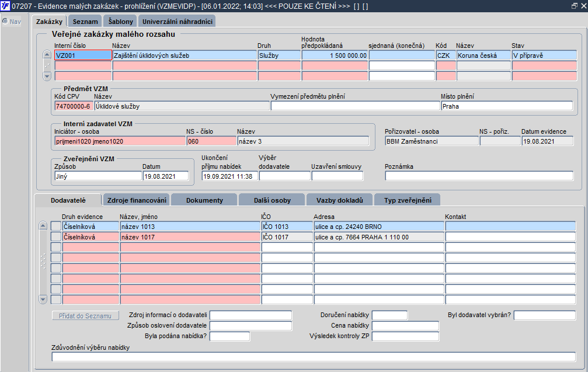Click the Interní číslo field VZ001

pos(83,55)
